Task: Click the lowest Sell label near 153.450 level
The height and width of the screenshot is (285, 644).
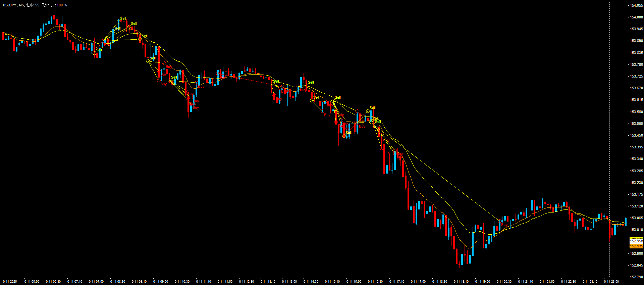Action: [x=348, y=133]
